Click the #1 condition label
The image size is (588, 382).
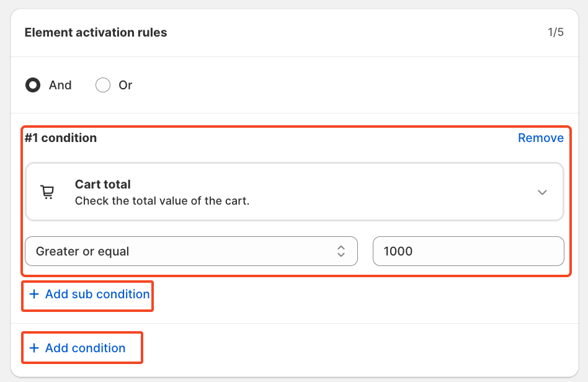tap(61, 138)
